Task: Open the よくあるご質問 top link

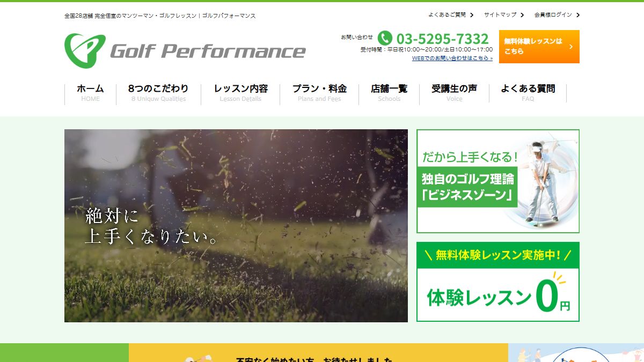Action: 447,15
